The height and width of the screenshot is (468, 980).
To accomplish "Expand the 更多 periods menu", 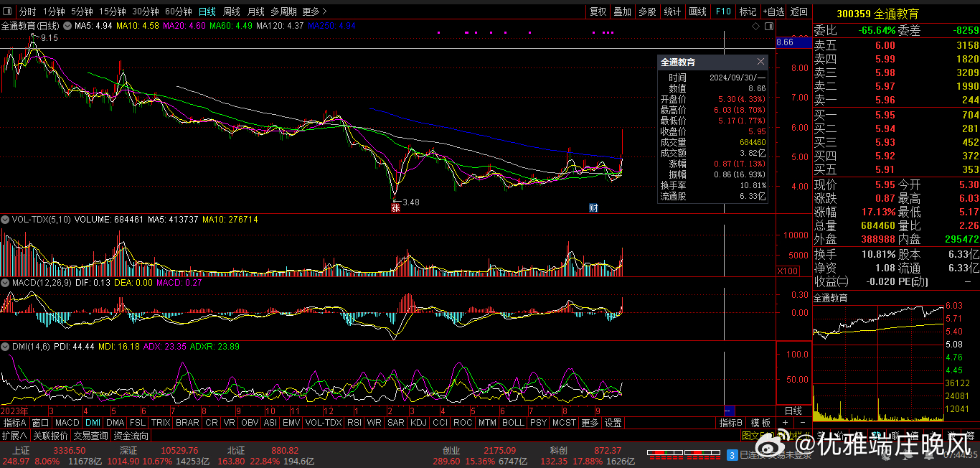I will click(314, 11).
